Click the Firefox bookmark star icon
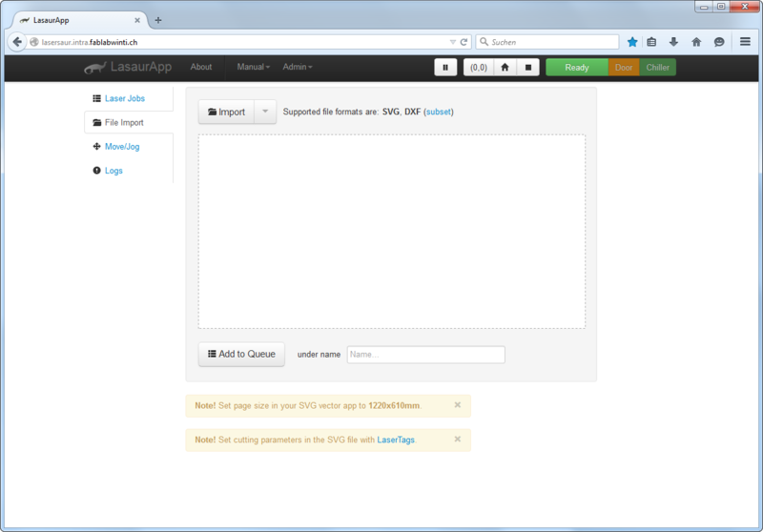The height and width of the screenshot is (532, 763). coord(632,42)
